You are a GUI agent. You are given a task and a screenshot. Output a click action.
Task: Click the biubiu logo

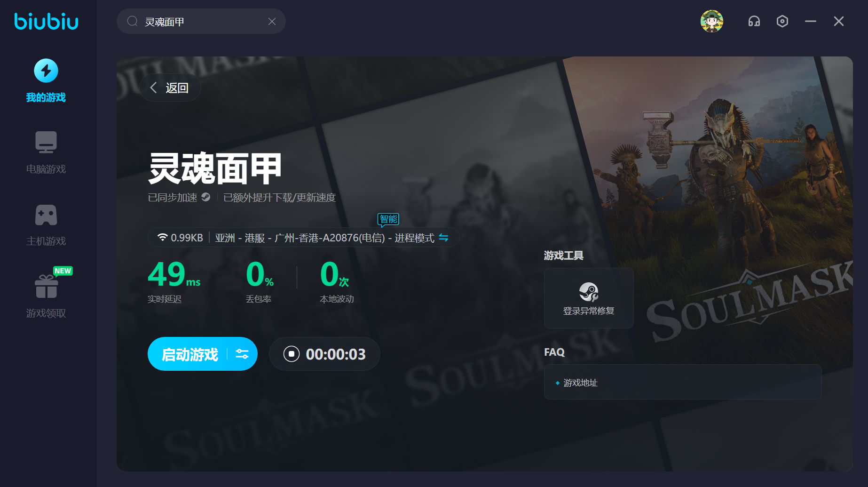[x=47, y=22]
